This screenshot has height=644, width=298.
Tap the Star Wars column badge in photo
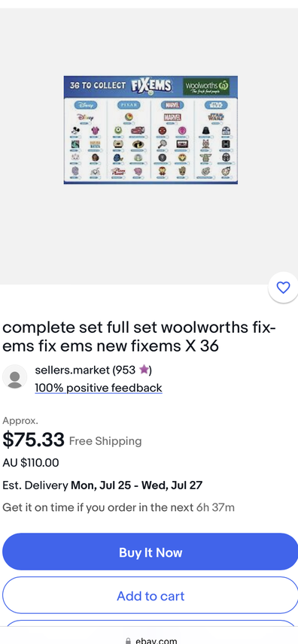pos(216,105)
